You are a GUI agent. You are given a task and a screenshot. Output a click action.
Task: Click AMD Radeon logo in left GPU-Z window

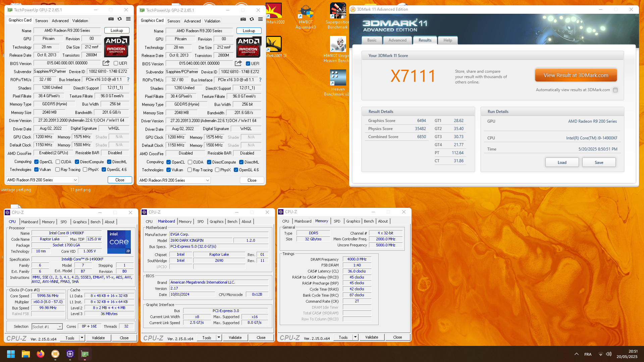(x=116, y=47)
